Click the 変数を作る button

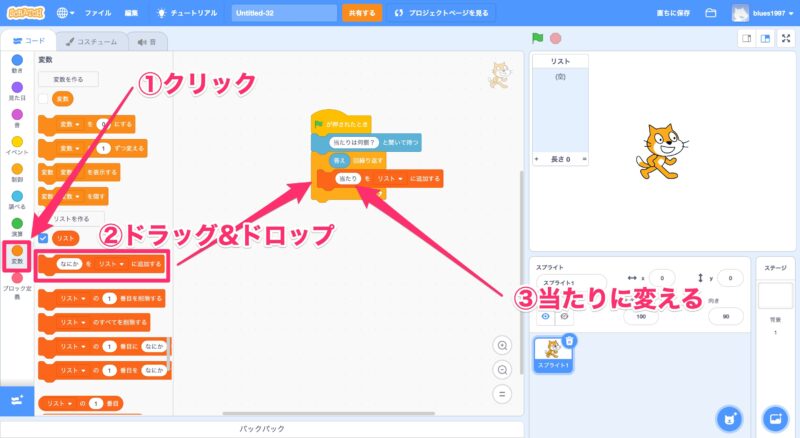[68, 79]
